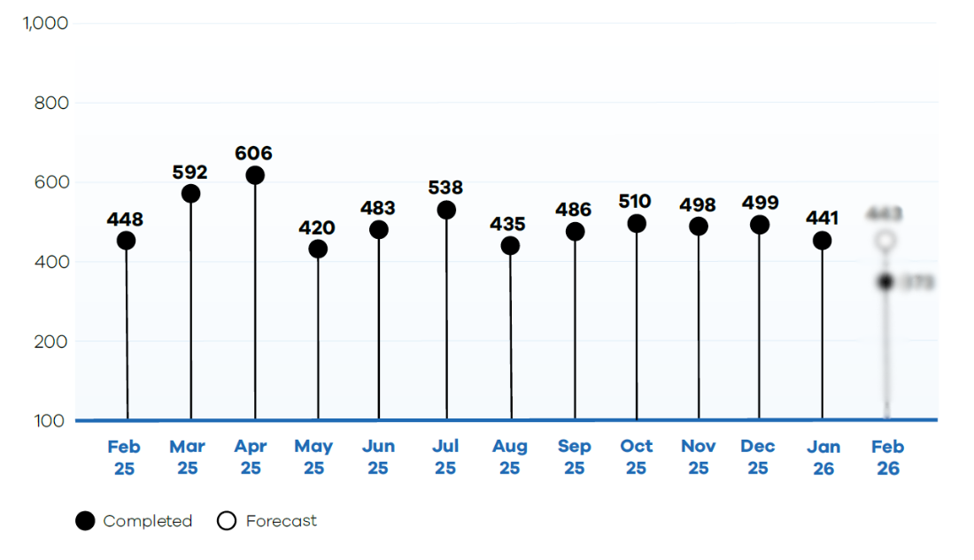Select the Apr 25 data point marker (606)
Viewport: 974px width, 560px height.
tap(255, 175)
